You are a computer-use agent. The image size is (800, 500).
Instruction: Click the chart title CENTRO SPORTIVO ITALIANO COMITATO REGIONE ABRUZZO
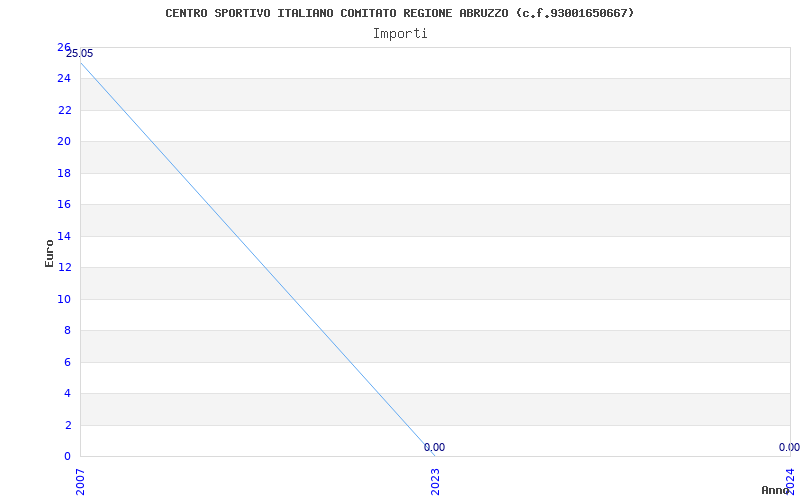point(399,13)
